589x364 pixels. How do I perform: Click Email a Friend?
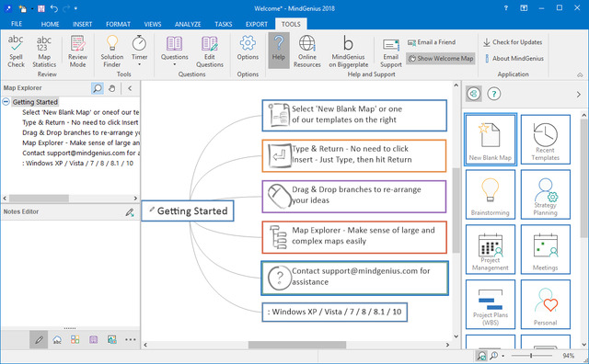(x=432, y=42)
